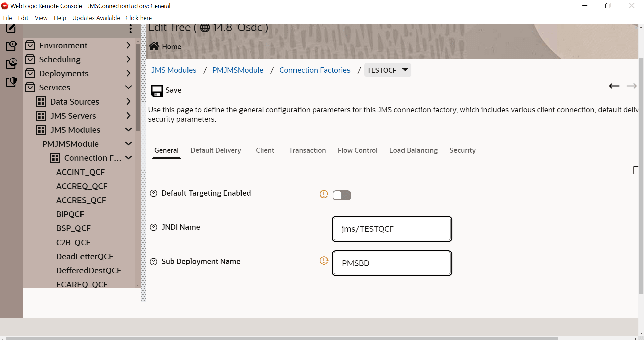Open help for Default Targeting Enabled

153,193
